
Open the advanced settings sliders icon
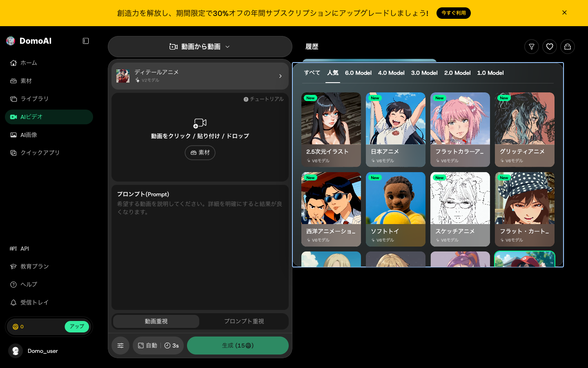pyautogui.click(x=120, y=346)
